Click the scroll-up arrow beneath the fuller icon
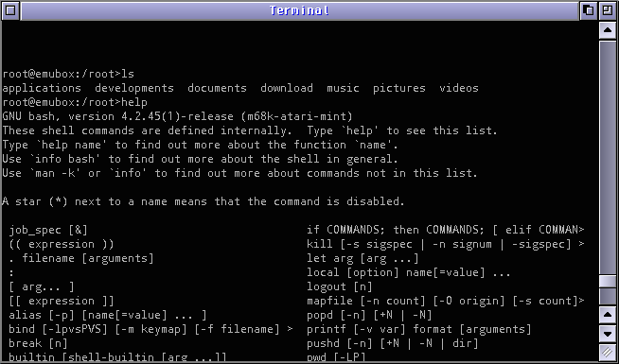This screenshot has height=364, width=619. pyautogui.click(x=608, y=30)
